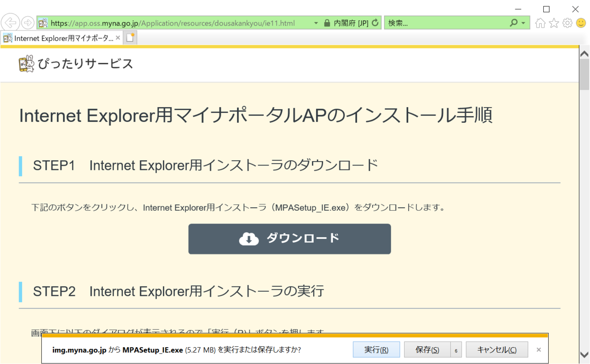Click the site favicon in address bar
Image resolution: width=590 pixels, height=364 pixels.
(43, 23)
